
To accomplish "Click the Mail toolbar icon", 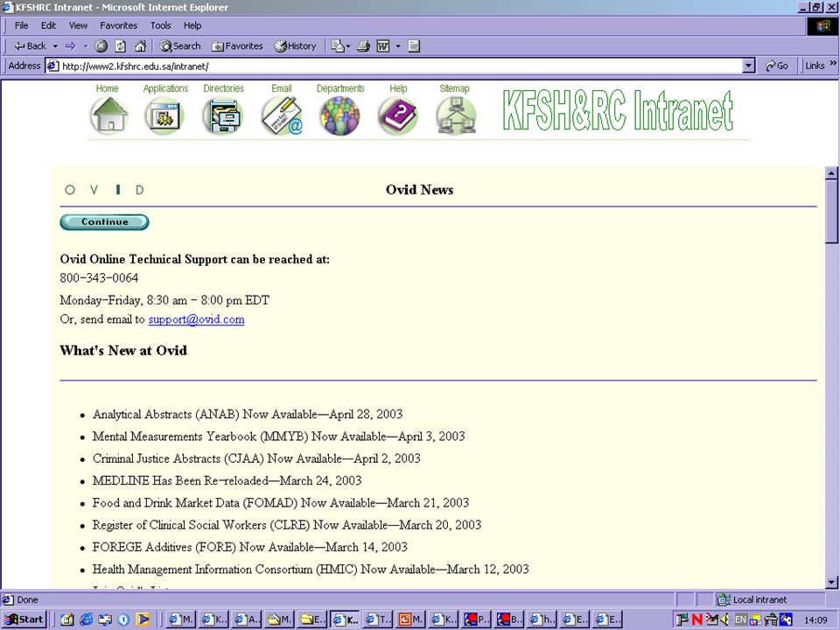I will coord(339,46).
